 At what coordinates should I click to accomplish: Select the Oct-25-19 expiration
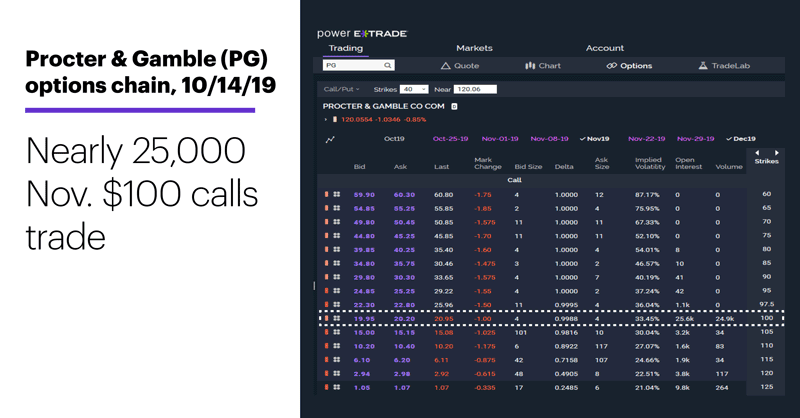pyautogui.click(x=451, y=139)
